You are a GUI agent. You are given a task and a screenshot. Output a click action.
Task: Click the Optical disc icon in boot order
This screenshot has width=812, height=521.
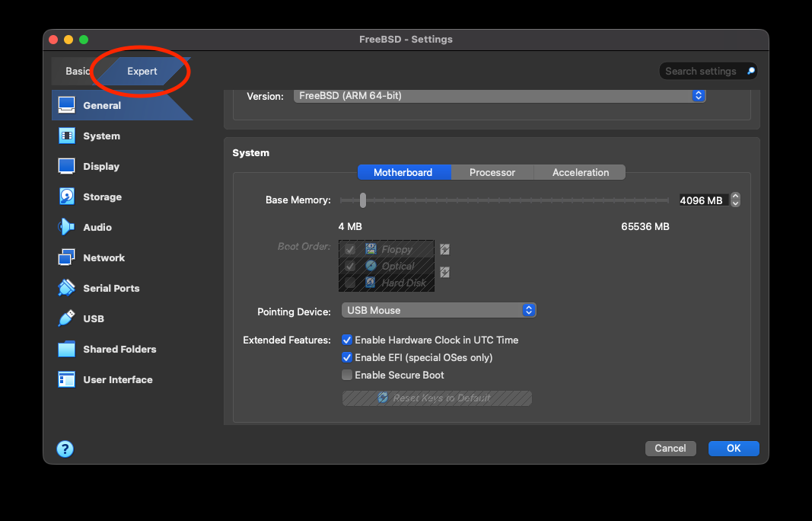click(371, 266)
